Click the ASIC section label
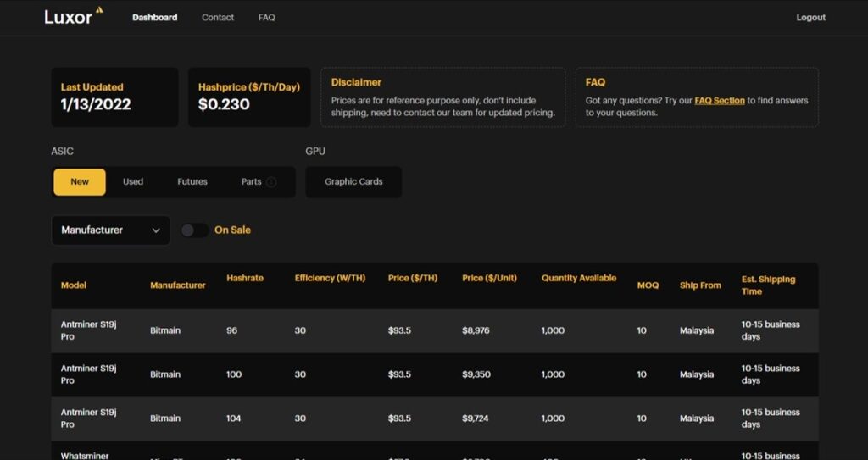The image size is (868, 460). coord(62,151)
